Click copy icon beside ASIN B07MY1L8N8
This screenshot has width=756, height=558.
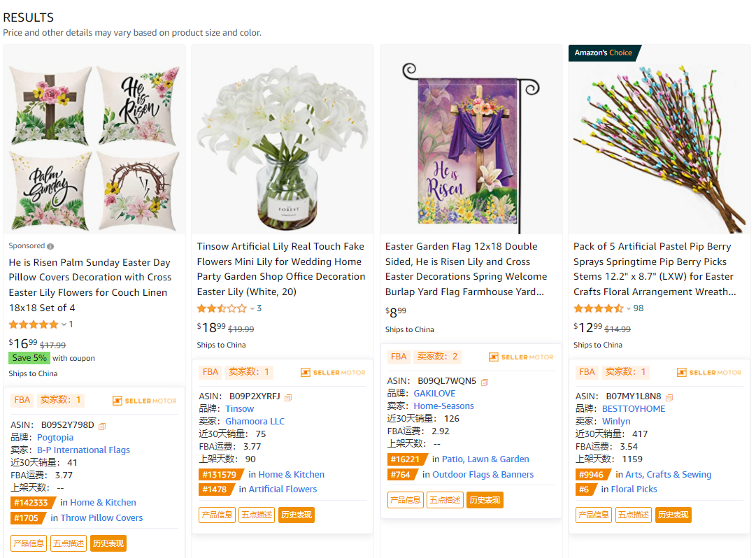(669, 397)
